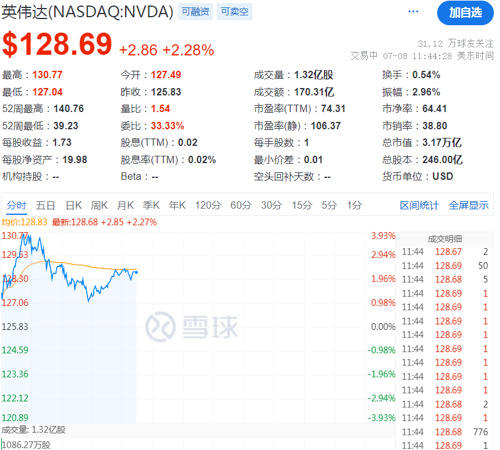This screenshot has width=500, height=450.
Task: Click the 可融资 margin tag
Action: click(195, 12)
